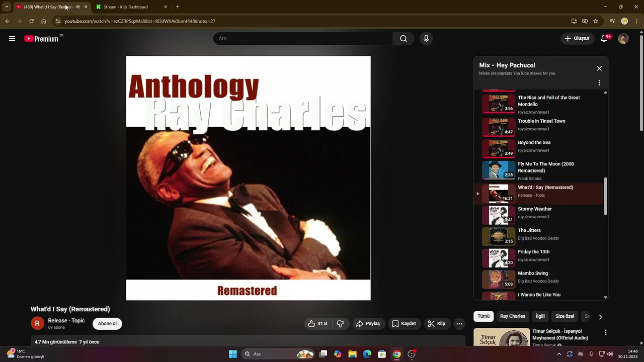
Task: Play Trouble in Tinsel Town from the mix
Action: (539, 127)
